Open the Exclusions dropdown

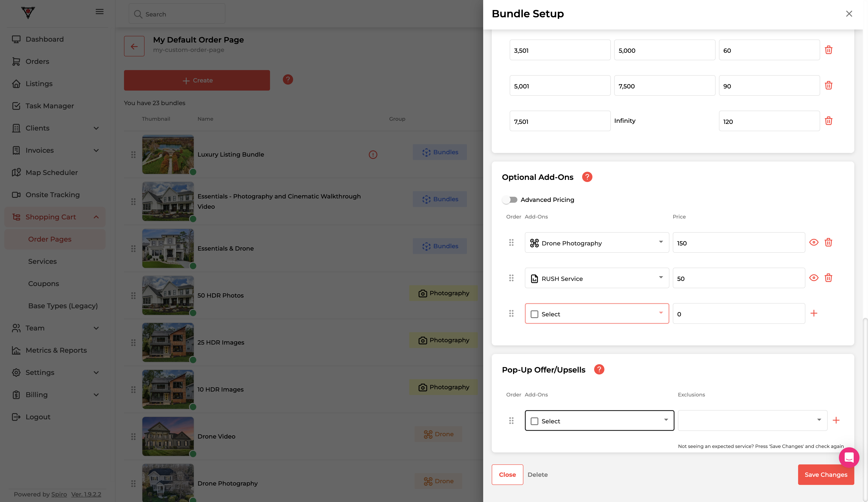pyautogui.click(x=752, y=420)
